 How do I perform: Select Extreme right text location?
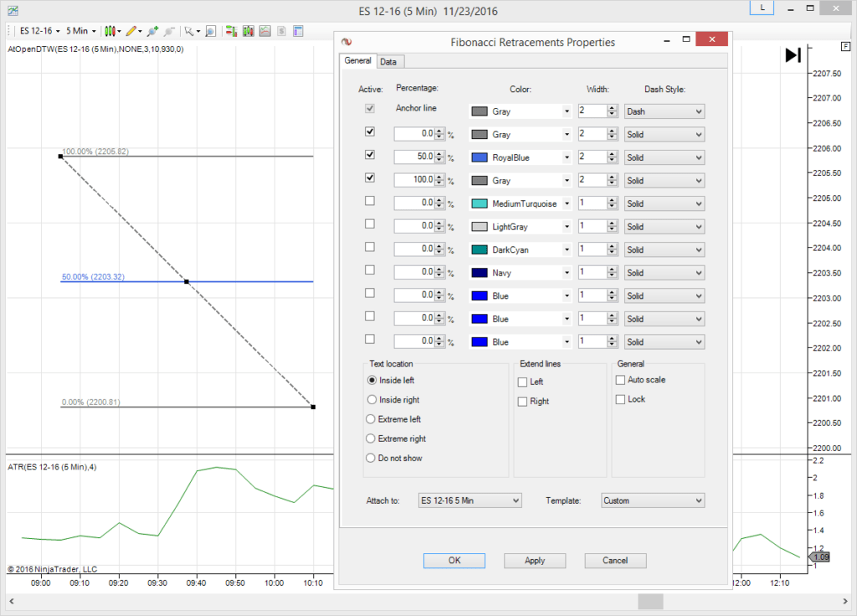(x=371, y=439)
